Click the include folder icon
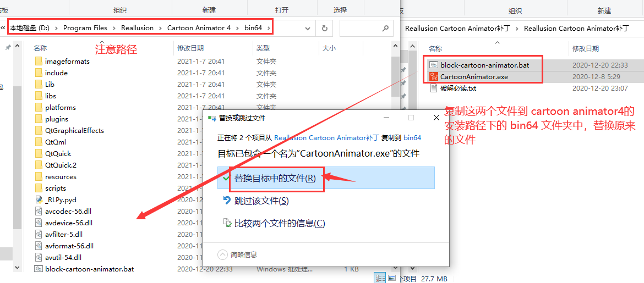 click(x=39, y=73)
